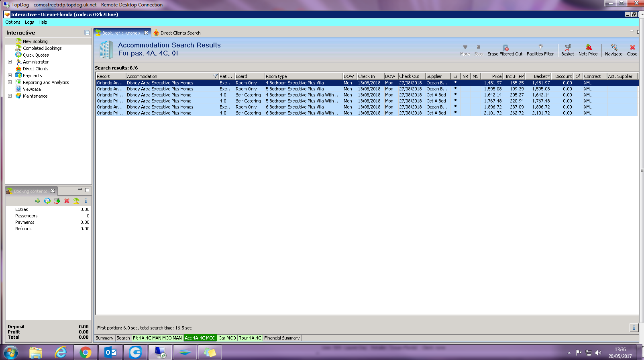The image size is (644, 360).
Task: Open the Car MCO tab
Action: point(227,338)
